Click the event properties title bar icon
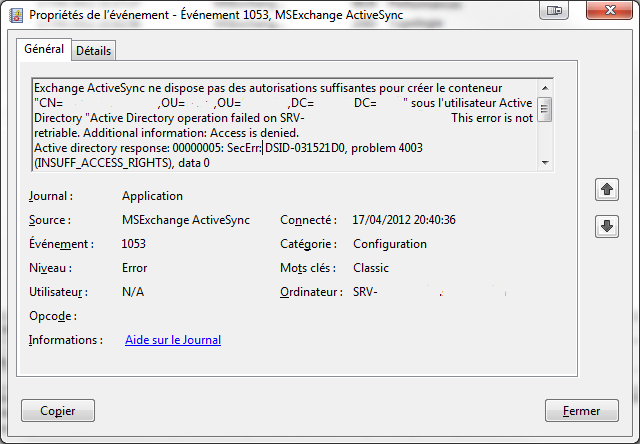 [x=16, y=15]
